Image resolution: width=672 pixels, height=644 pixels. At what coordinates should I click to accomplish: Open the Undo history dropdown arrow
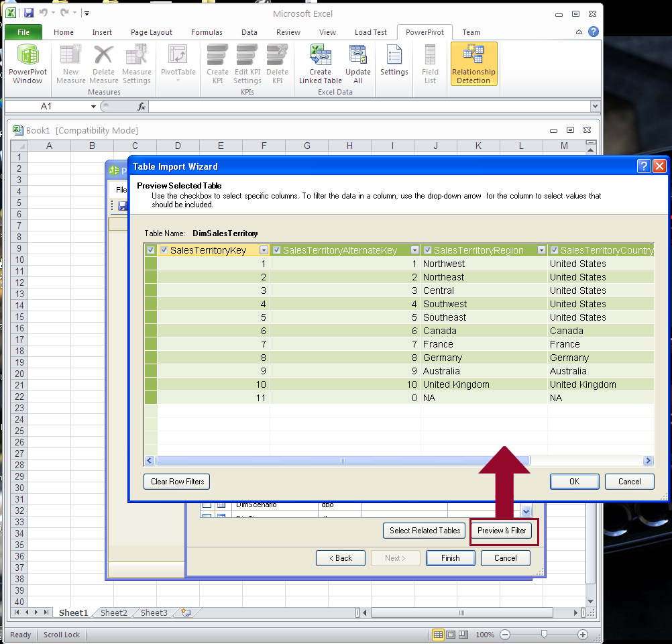(53, 13)
